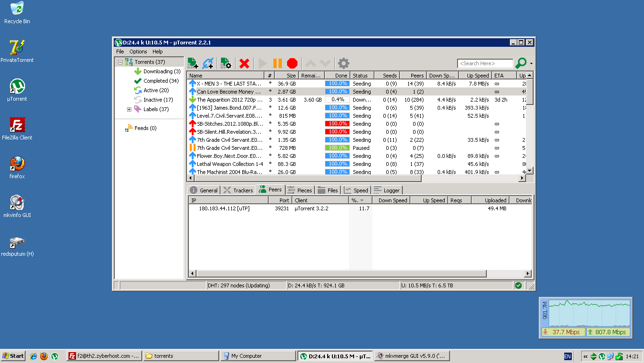Click the red progress bar of SB-Stitches torrent
644x363 pixels.
tap(337, 124)
